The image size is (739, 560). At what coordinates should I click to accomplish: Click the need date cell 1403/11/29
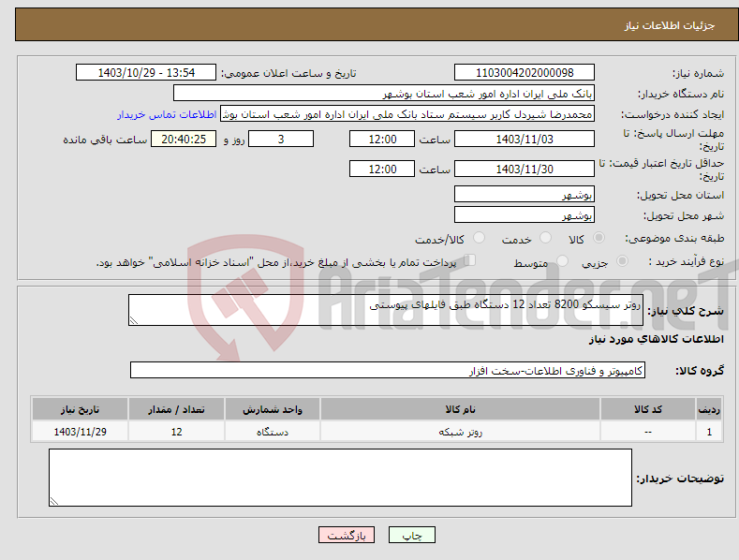[x=81, y=432]
